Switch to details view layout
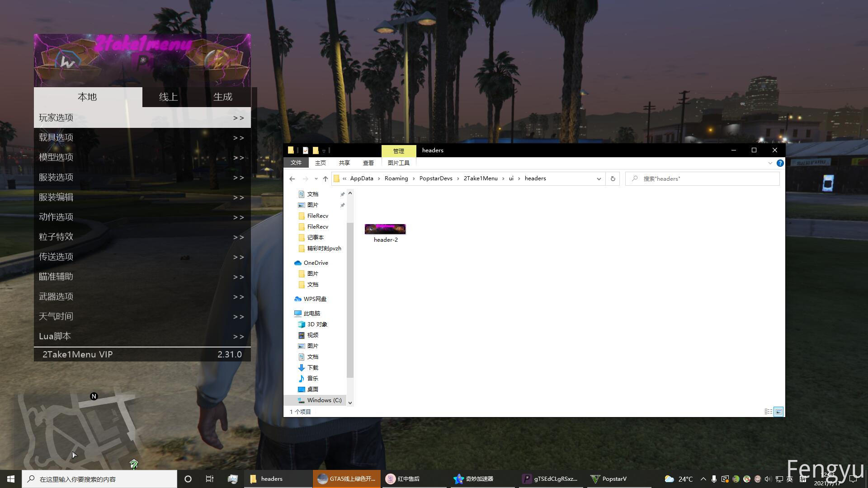 tap(768, 412)
